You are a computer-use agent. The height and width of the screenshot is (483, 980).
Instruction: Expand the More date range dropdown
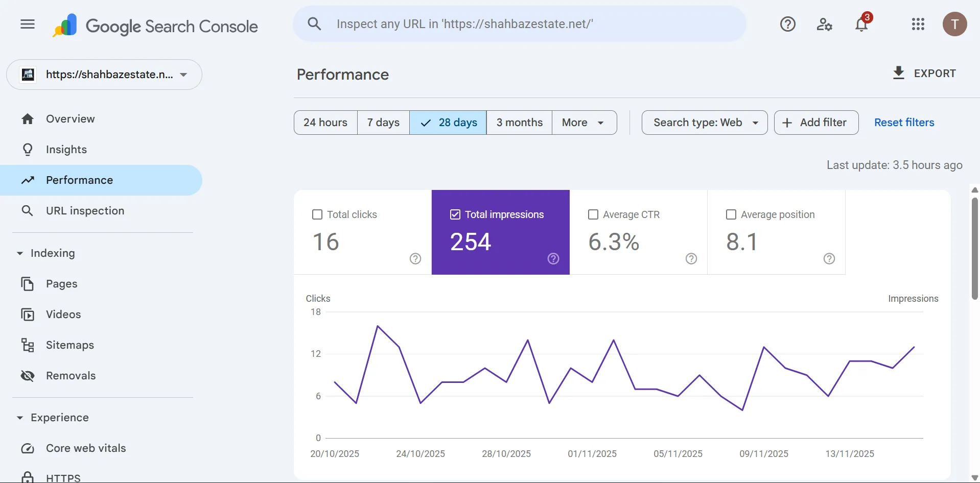(584, 123)
